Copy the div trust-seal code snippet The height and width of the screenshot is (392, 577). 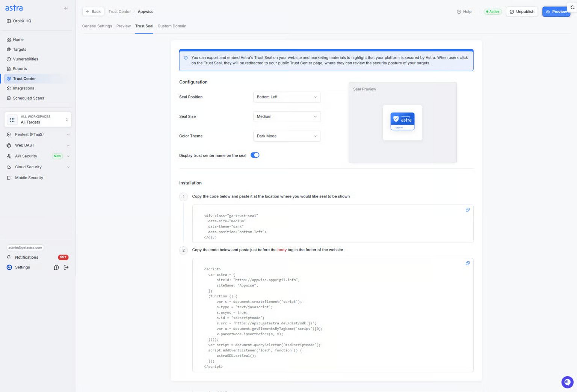[467, 210]
